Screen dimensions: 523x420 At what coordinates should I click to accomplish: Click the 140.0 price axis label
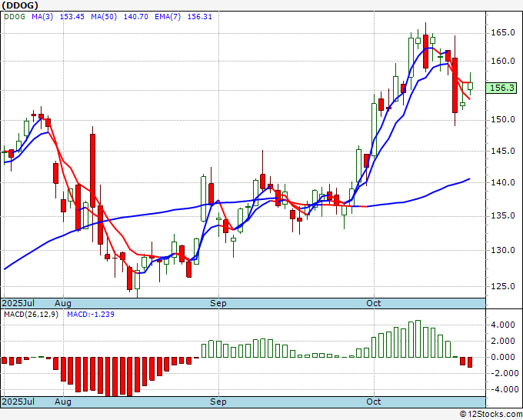point(503,182)
